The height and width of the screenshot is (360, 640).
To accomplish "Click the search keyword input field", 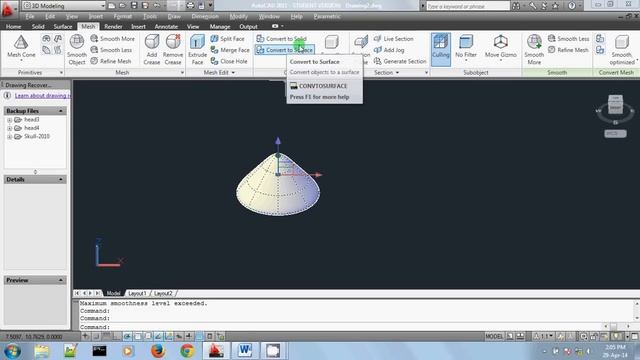I will (468, 6).
